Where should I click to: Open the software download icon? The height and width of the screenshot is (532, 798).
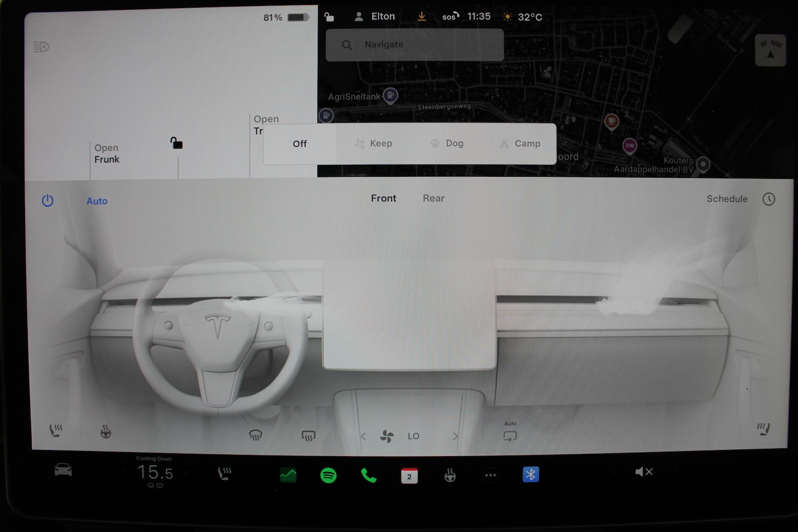(422, 17)
